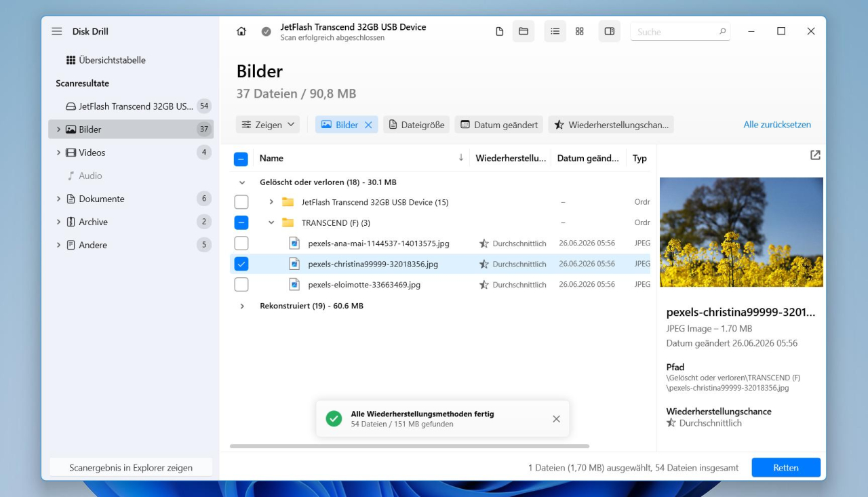Image resolution: width=868 pixels, height=497 pixels.
Task: Click the Audio note icon in sidebar
Action: coord(71,176)
